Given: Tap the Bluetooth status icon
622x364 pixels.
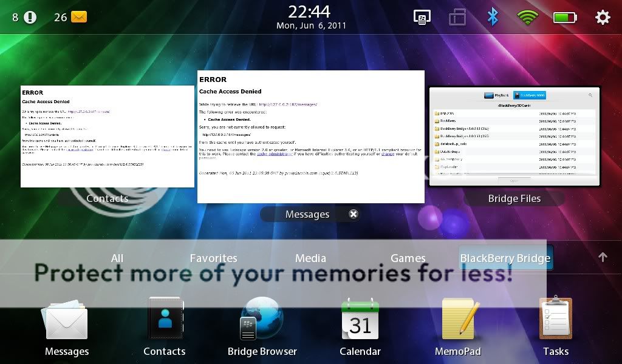Looking at the screenshot, I should [493, 17].
